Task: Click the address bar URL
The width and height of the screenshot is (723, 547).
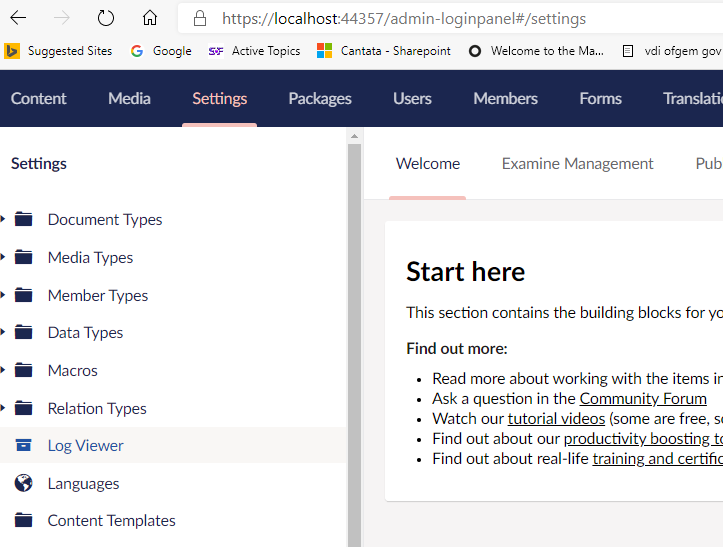Action: tap(404, 18)
